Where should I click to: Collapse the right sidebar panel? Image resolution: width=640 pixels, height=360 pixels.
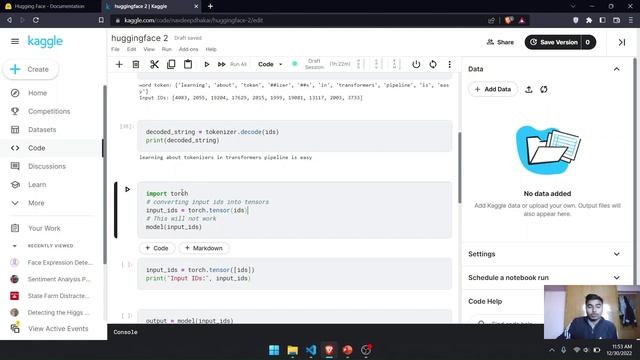(622, 42)
